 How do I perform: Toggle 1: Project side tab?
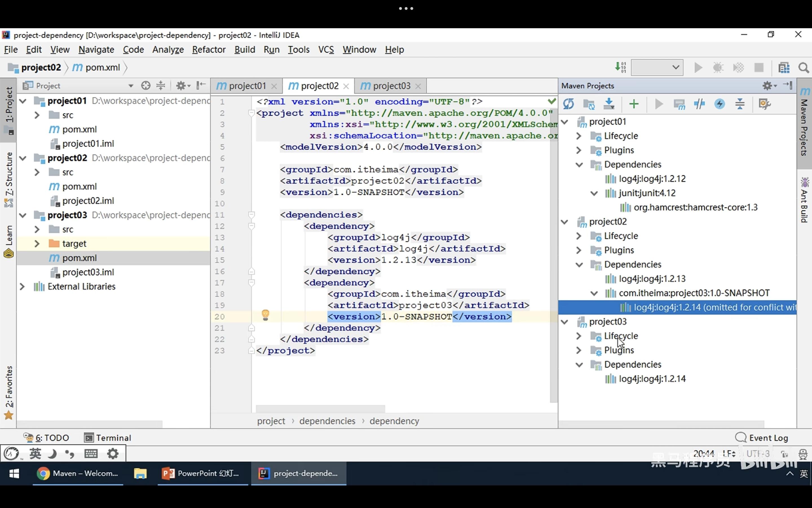(9, 111)
